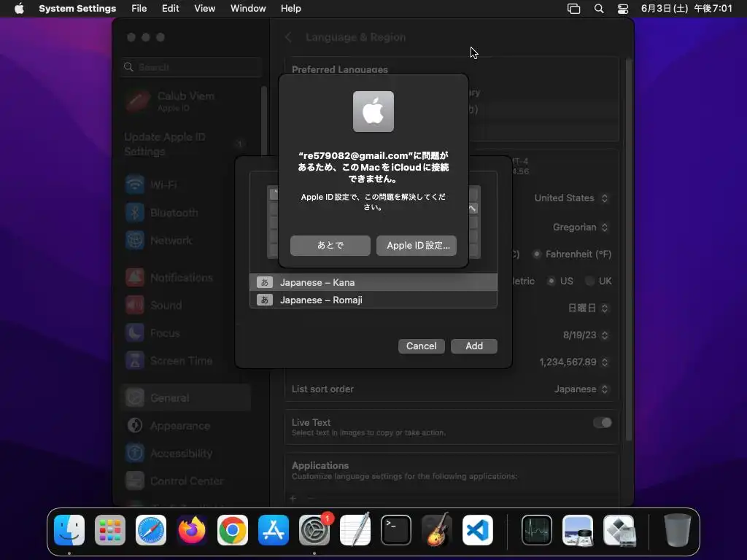
Task: Launch Safari from the Dock
Action: coord(151,530)
